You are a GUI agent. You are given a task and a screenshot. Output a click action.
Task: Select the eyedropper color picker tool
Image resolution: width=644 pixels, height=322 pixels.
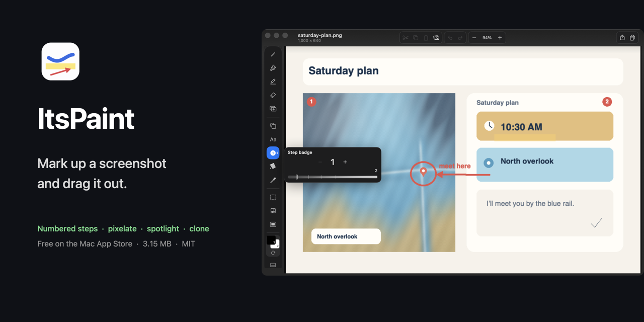273,180
